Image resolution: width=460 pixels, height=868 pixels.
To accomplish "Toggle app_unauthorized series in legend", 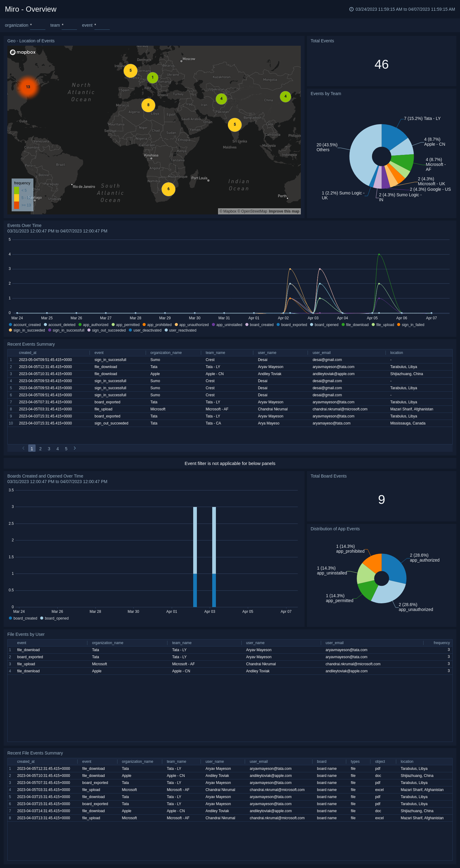I will [x=192, y=325].
